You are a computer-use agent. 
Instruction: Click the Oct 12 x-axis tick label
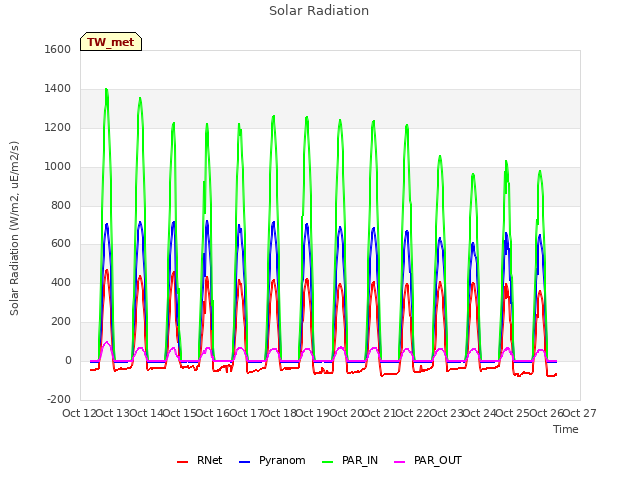tap(80, 413)
